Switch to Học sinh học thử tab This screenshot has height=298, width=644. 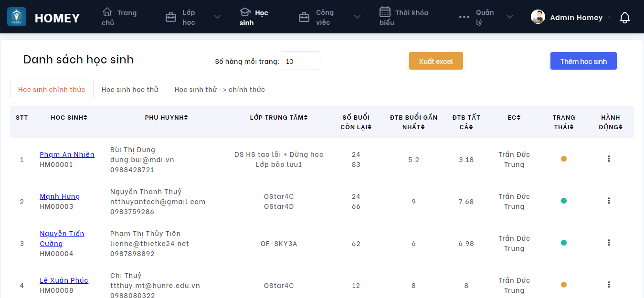point(130,90)
